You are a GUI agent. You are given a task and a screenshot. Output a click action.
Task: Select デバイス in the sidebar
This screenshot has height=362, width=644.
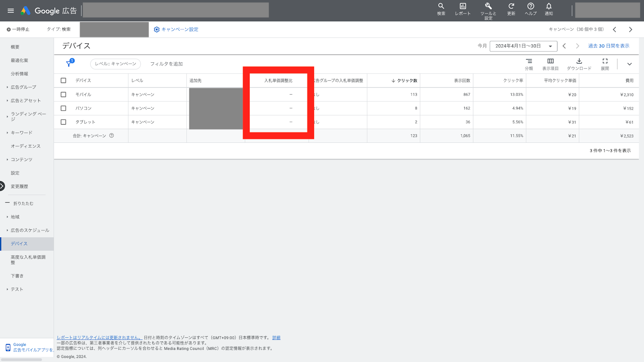(x=27, y=244)
